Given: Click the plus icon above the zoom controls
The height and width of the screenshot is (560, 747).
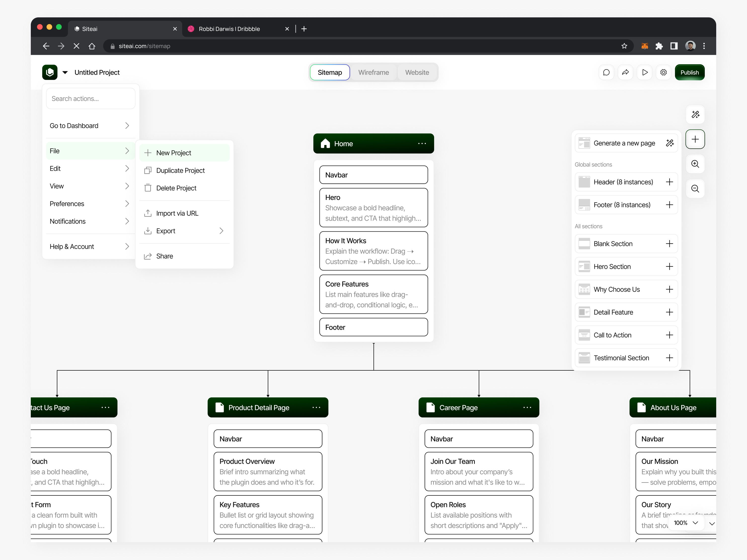Looking at the screenshot, I should [x=695, y=139].
